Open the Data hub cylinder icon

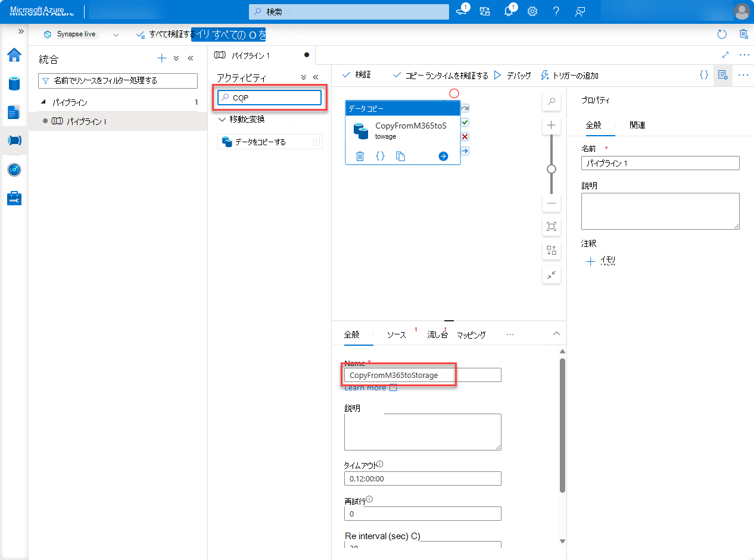click(14, 83)
